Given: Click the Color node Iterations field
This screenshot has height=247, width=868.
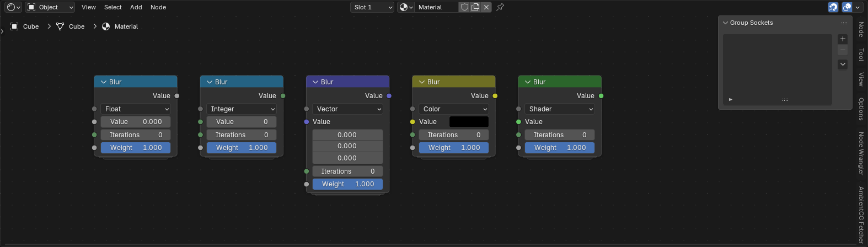Looking at the screenshot, I should (454, 135).
